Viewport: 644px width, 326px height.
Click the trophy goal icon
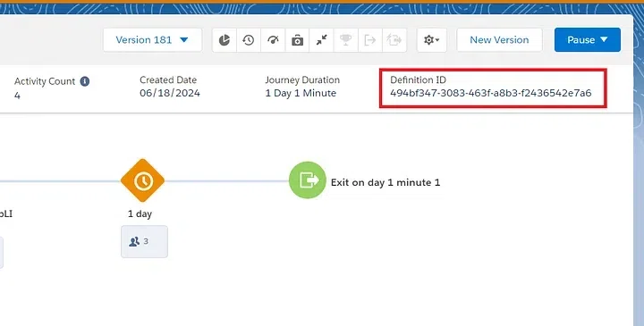point(346,40)
